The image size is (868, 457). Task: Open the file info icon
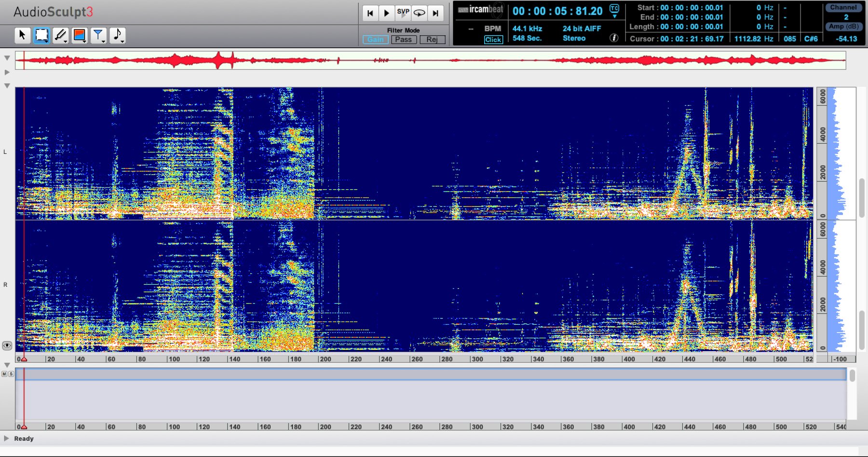tap(614, 38)
